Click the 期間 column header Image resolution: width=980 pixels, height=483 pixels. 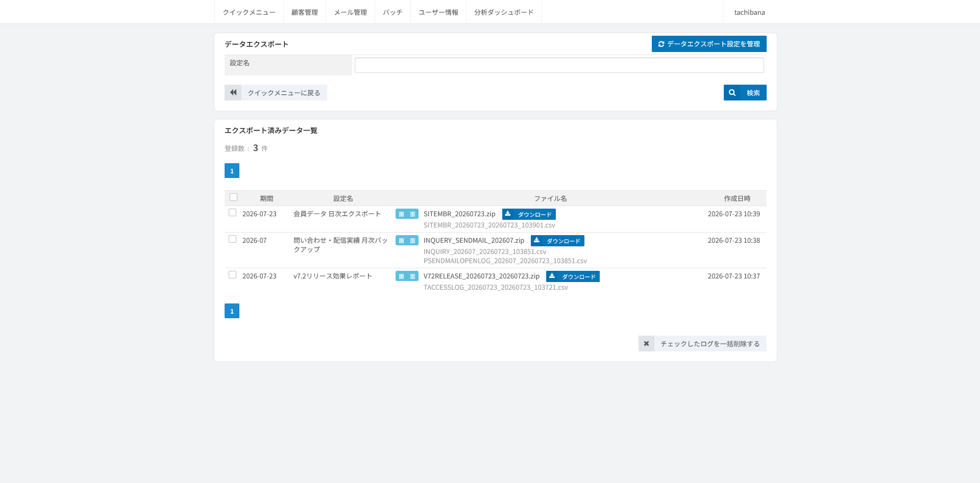click(x=266, y=198)
